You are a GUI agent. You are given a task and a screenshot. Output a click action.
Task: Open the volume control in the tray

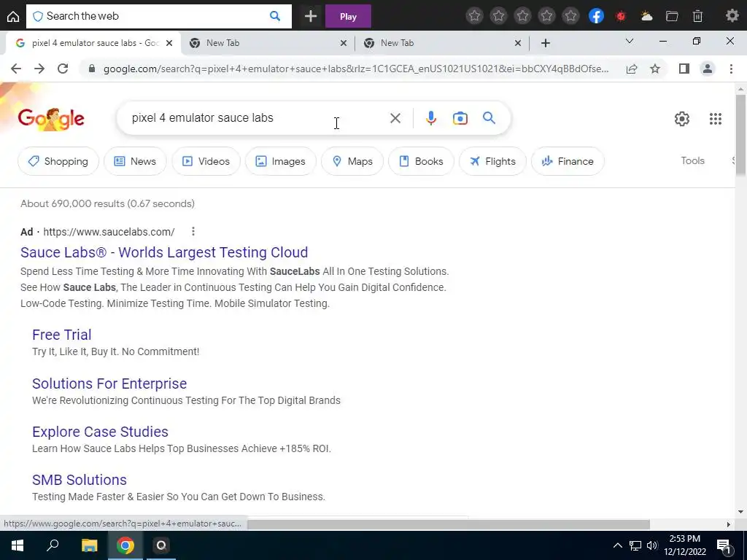tap(652, 545)
